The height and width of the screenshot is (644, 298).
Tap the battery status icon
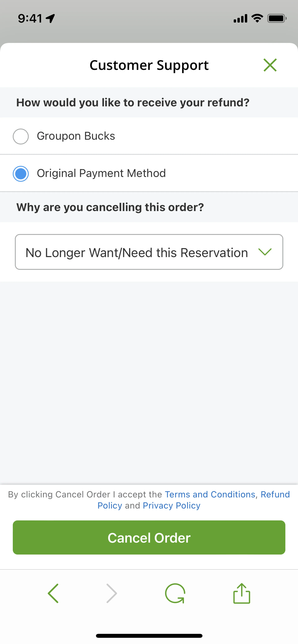[277, 18]
